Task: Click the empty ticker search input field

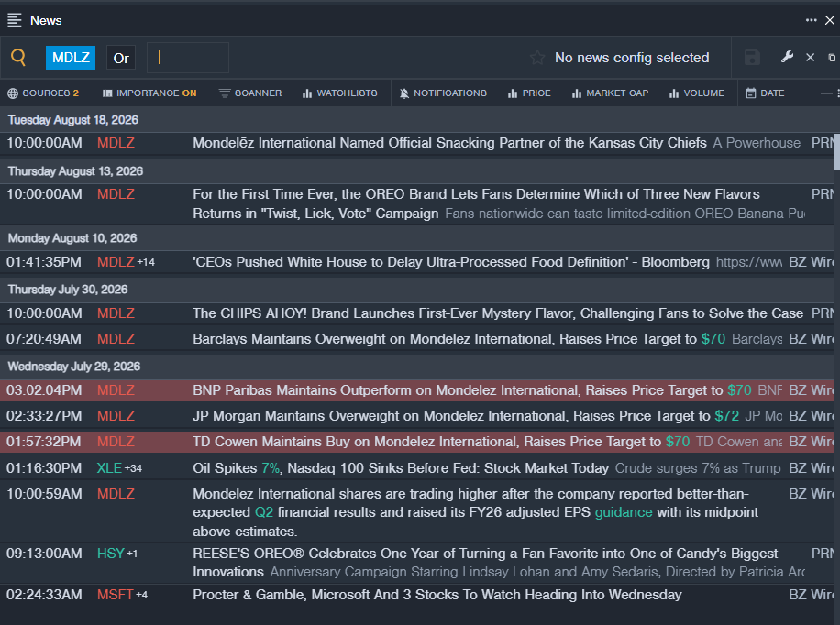Action: tap(188, 58)
